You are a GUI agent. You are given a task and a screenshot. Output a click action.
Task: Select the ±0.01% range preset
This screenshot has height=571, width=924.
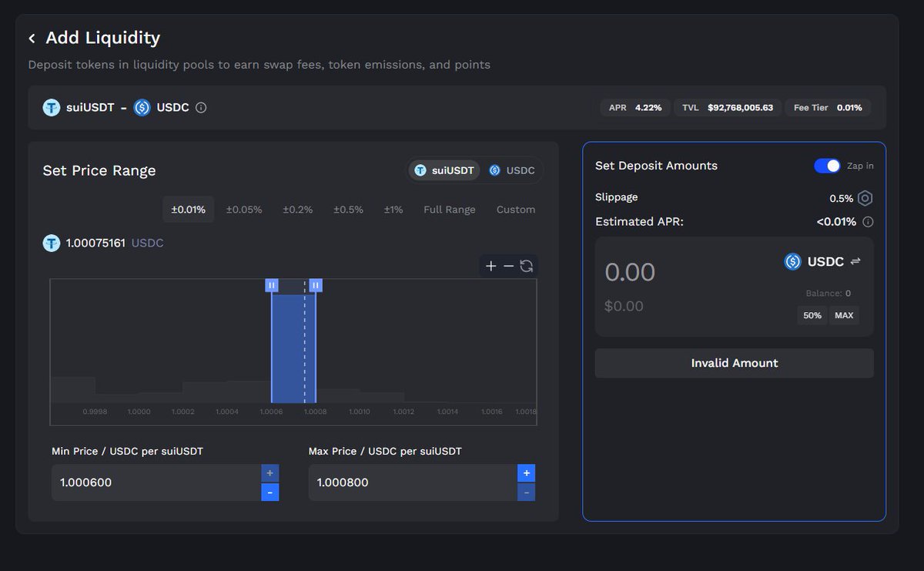(x=189, y=210)
